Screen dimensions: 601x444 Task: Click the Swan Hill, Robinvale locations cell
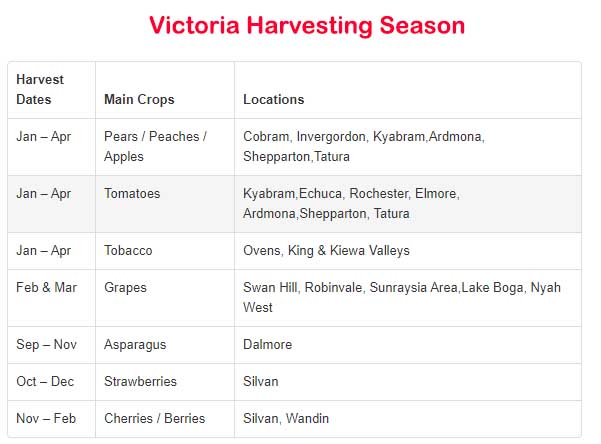[408, 298]
